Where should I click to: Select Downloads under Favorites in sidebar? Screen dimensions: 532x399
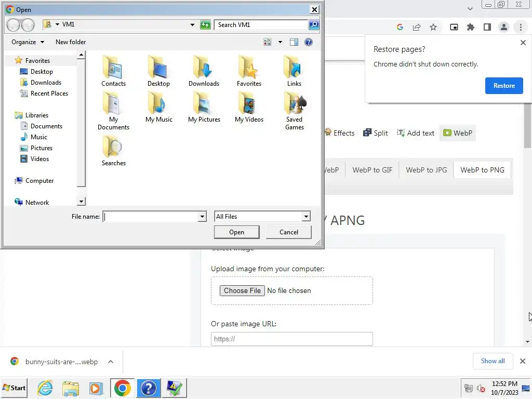tap(41, 83)
